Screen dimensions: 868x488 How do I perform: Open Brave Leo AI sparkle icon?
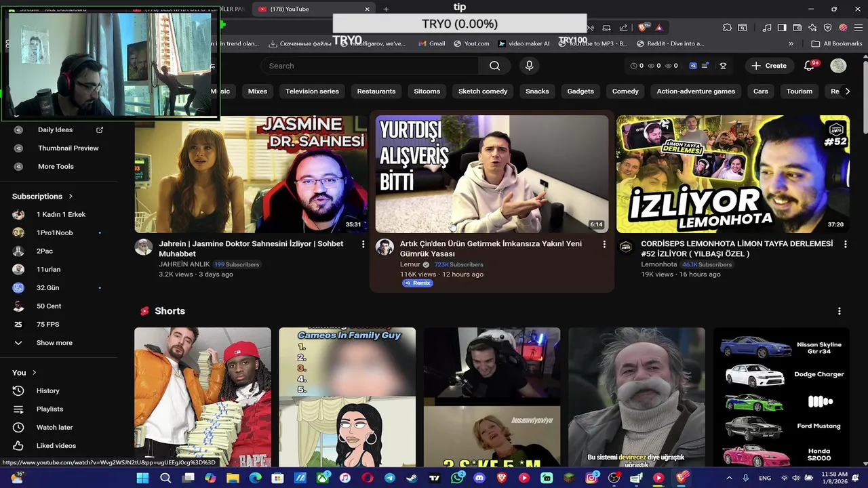click(812, 28)
